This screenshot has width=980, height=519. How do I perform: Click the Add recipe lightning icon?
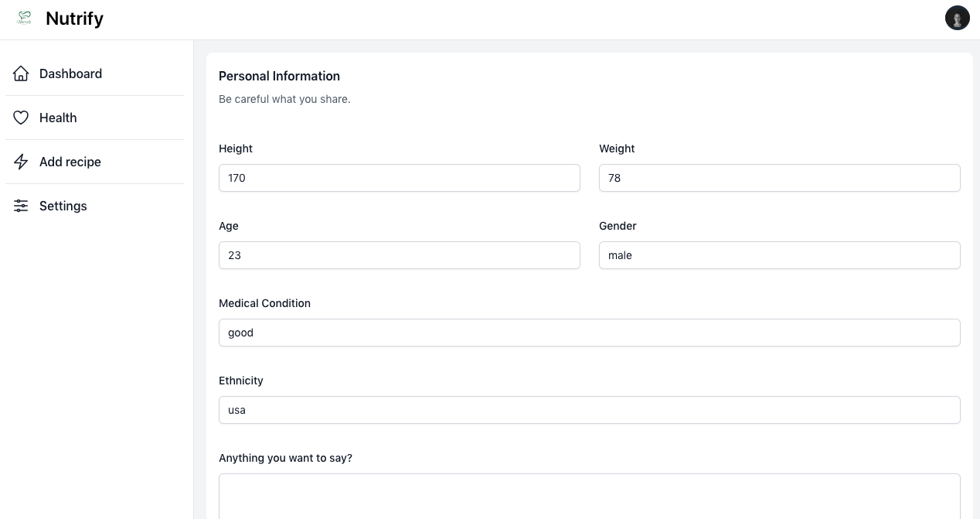click(21, 162)
